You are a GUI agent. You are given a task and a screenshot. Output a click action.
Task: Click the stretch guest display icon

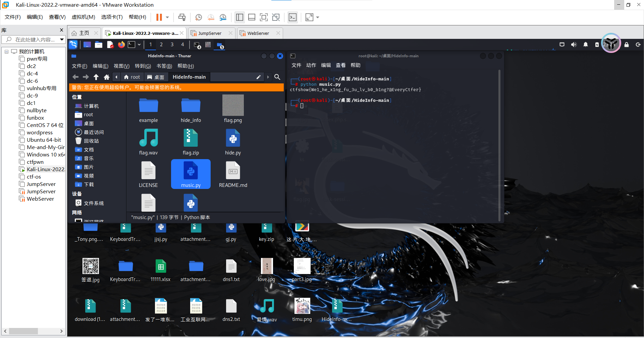[309, 17]
